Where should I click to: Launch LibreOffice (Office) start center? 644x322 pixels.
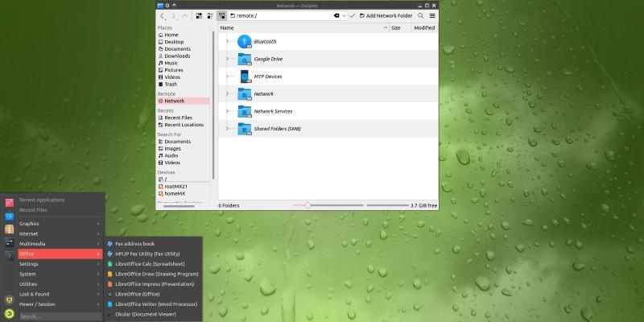153,294
